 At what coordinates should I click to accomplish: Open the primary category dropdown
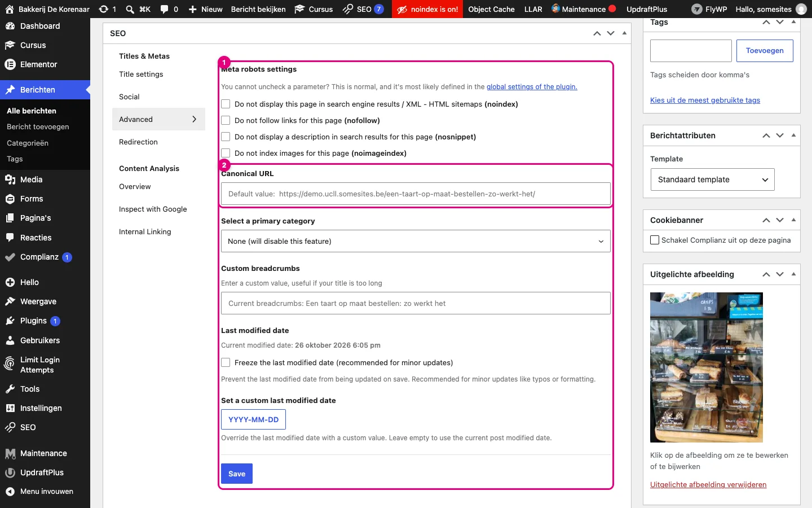pos(416,241)
